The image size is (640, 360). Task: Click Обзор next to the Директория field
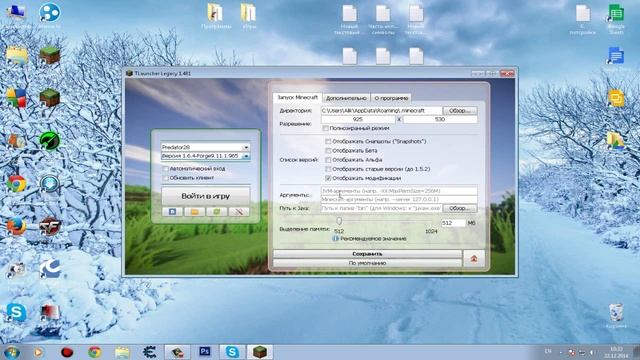pos(460,111)
